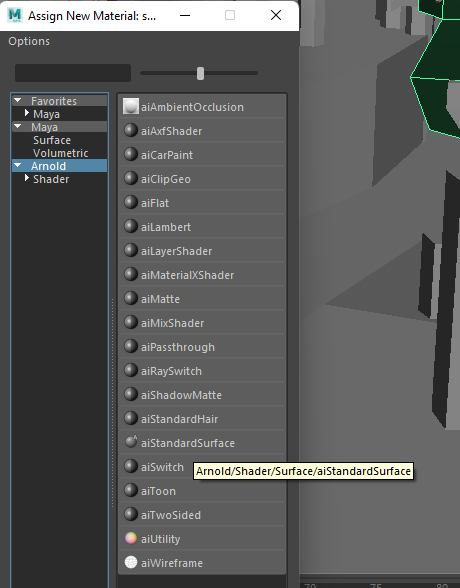
Task: Assign the aiToon material
Action: click(x=202, y=491)
